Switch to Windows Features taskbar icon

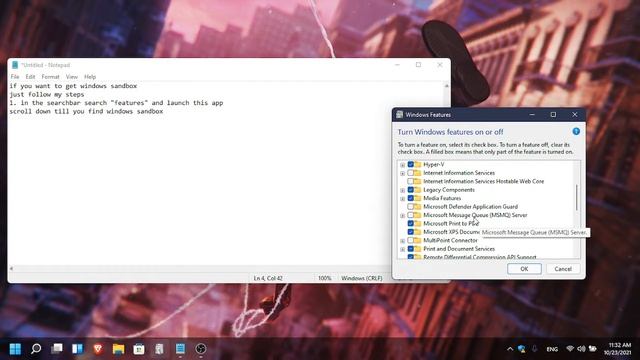[x=160, y=349]
